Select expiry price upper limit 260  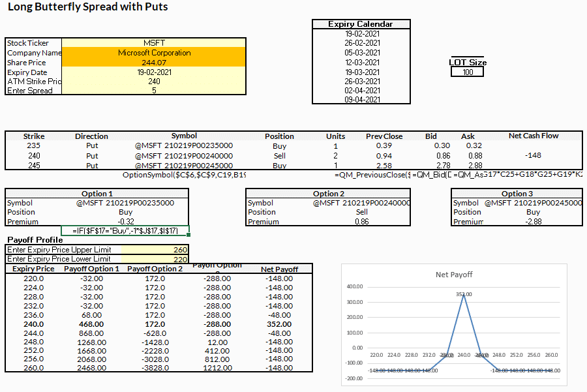[x=154, y=250]
